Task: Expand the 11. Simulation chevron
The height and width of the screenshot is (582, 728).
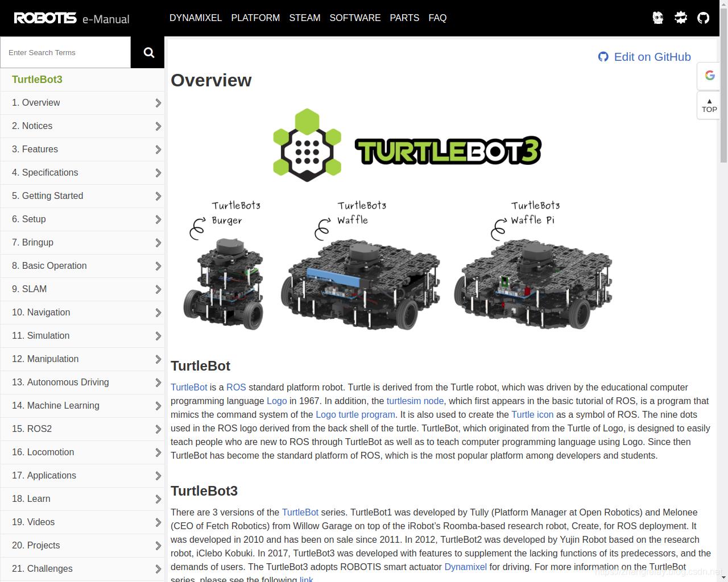Action: tap(158, 336)
